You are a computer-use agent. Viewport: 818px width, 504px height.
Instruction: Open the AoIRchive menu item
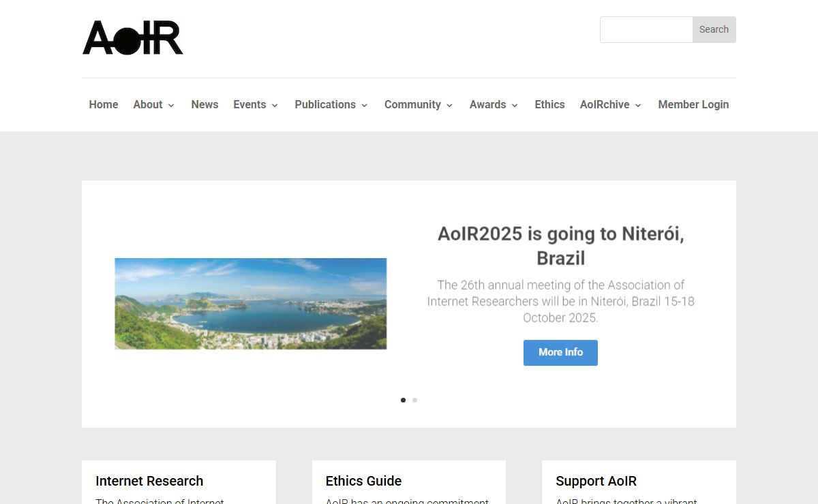coord(605,104)
